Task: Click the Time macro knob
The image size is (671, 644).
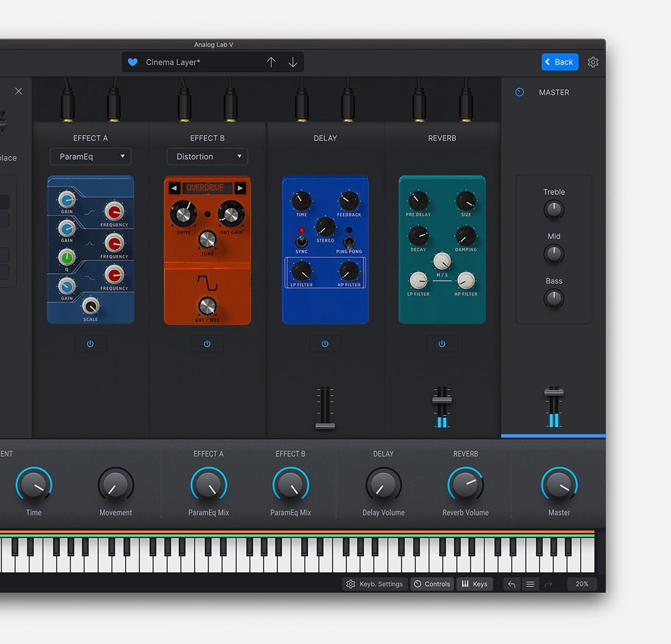Action: 34,485
